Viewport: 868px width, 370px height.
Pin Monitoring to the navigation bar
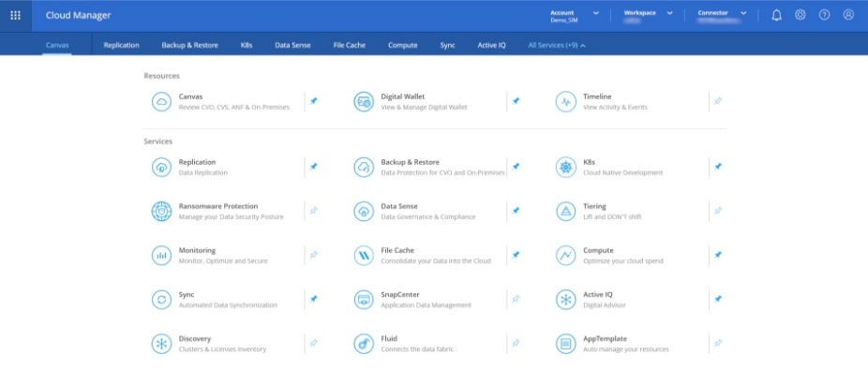coord(314,255)
